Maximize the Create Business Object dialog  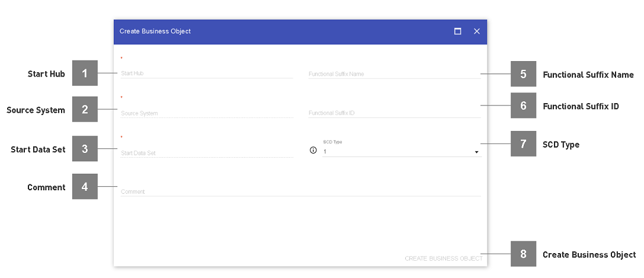click(457, 31)
